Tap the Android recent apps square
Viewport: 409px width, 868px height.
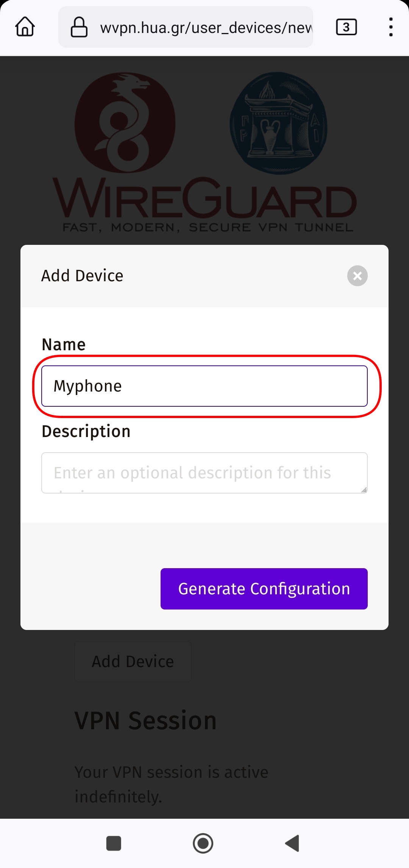[x=114, y=843]
